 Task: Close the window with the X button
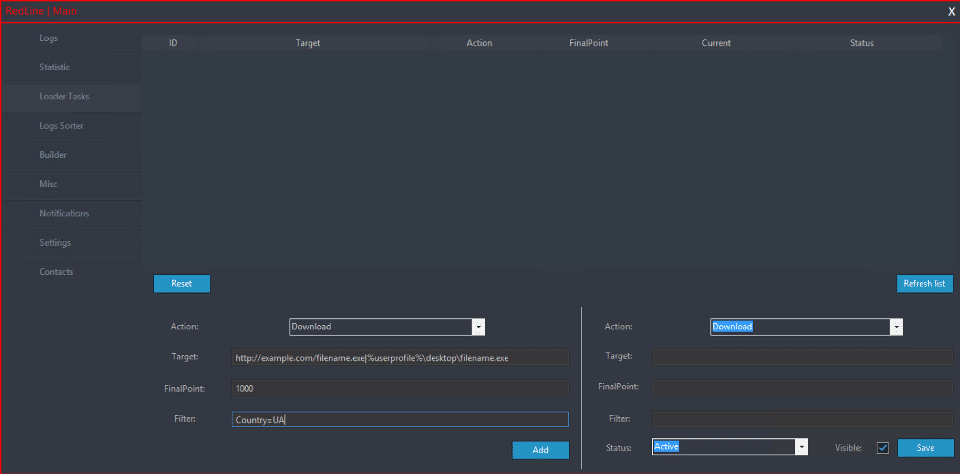pos(951,12)
